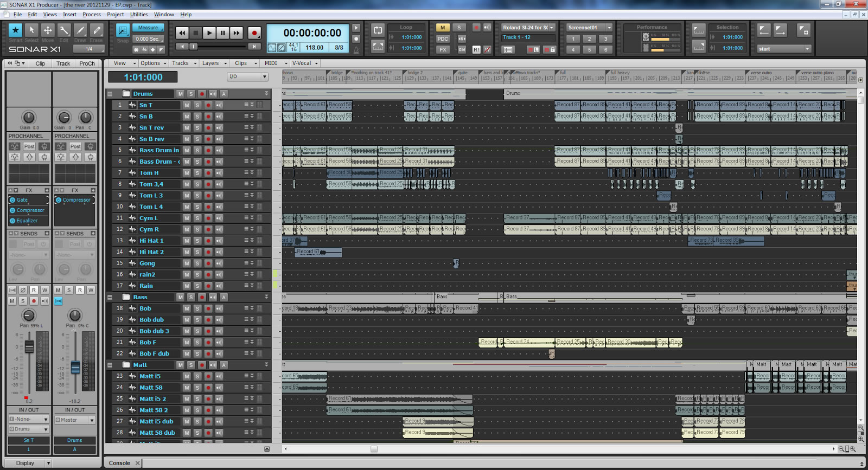Open the 1/4 snap resolution dropdown
Screen dimensions: 868x470
click(90, 49)
